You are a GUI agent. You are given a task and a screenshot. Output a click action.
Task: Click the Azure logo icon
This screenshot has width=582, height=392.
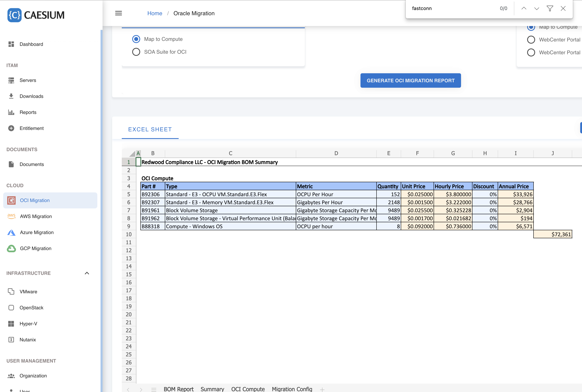pyautogui.click(x=11, y=232)
